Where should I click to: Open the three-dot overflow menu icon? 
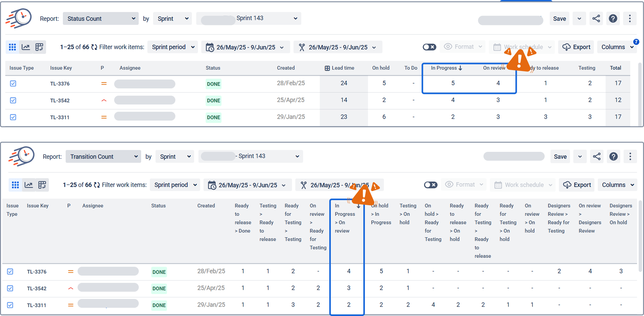tap(630, 18)
